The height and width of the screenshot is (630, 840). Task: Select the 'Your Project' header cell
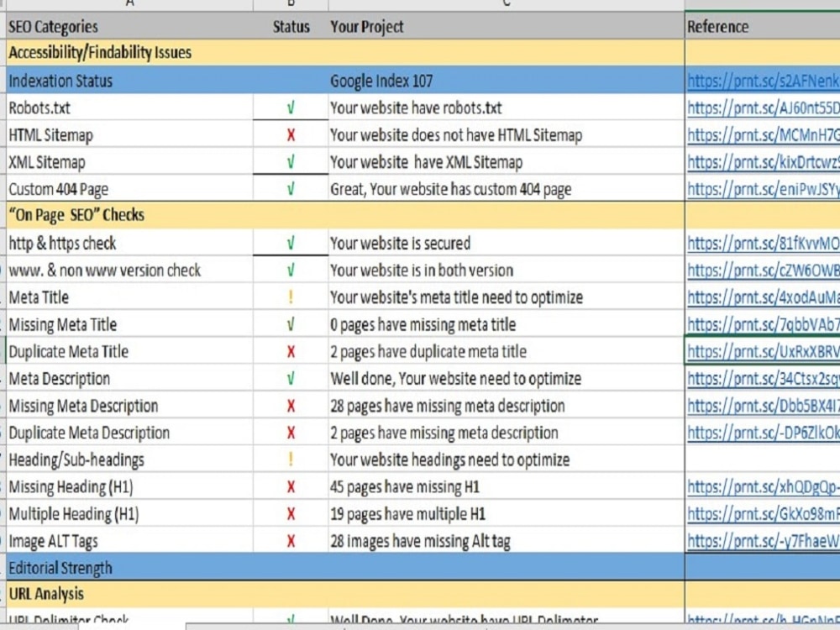(507, 26)
